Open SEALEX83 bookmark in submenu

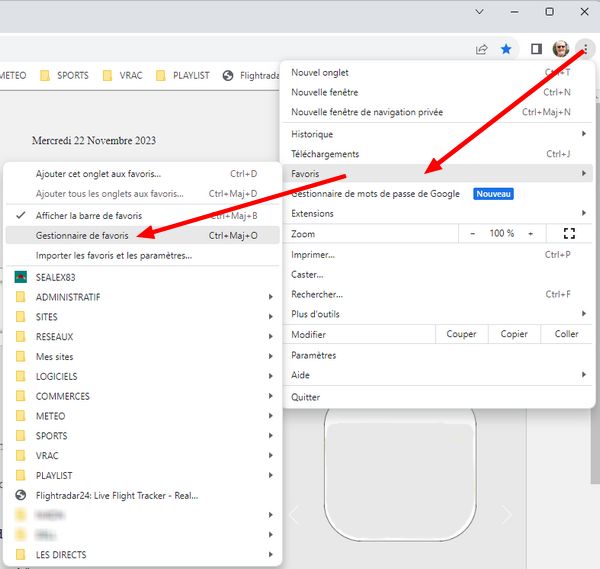[142, 277]
